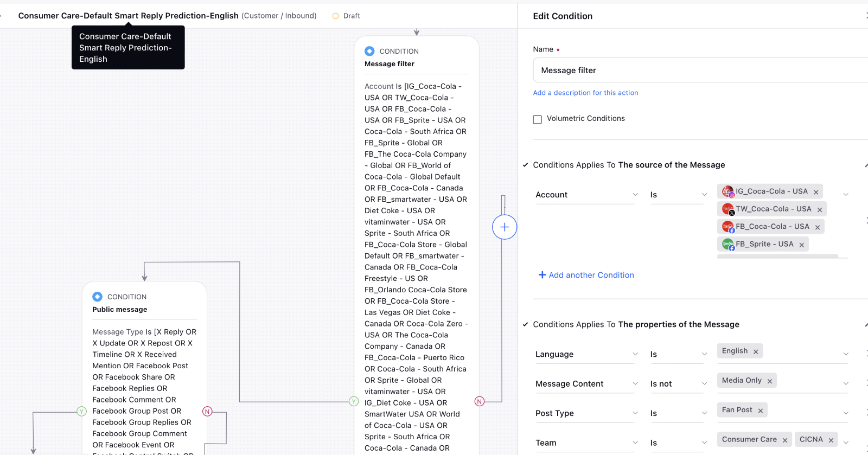
Task: Select the Public message node title
Action: (x=120, y=310)
